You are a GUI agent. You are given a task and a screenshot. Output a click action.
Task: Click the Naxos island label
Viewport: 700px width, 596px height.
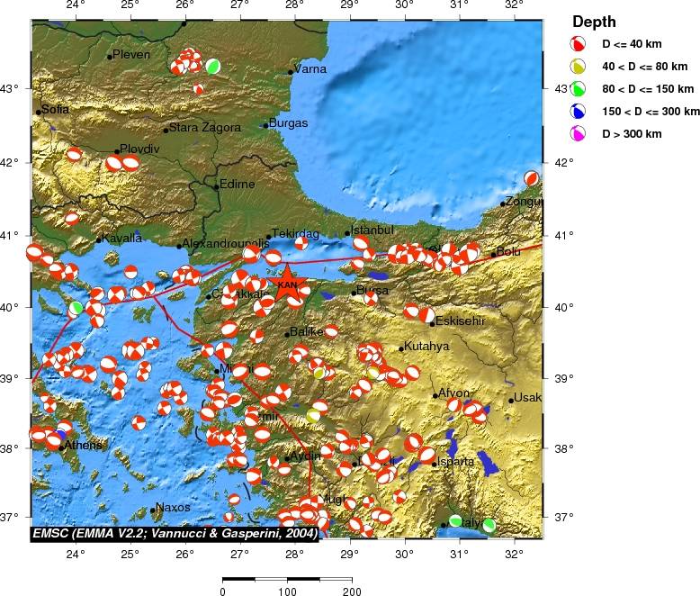[x=173, y=508]
